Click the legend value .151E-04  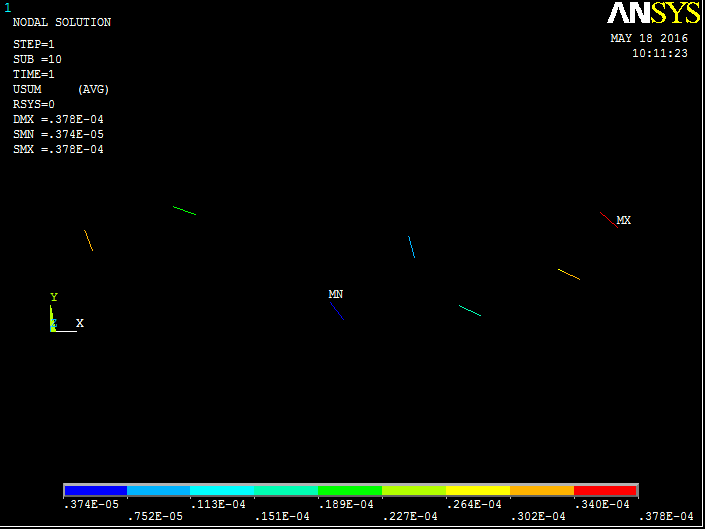[282, 517]
